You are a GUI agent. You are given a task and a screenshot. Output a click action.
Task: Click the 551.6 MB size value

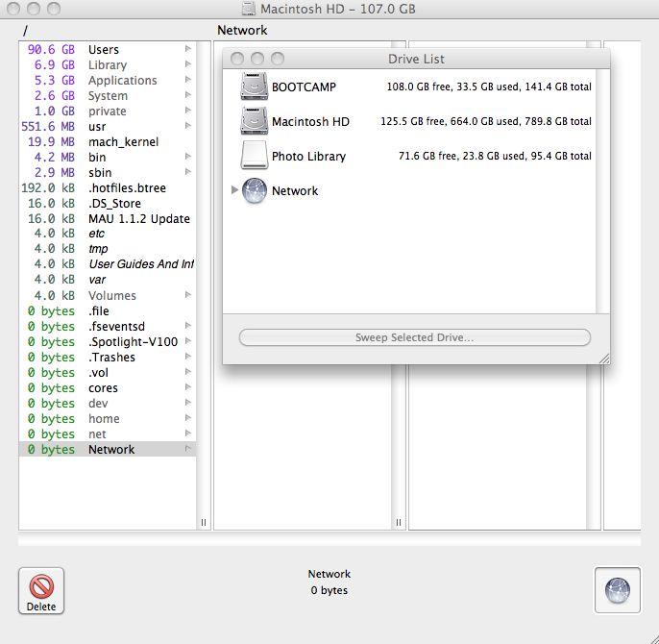point(47,126)
